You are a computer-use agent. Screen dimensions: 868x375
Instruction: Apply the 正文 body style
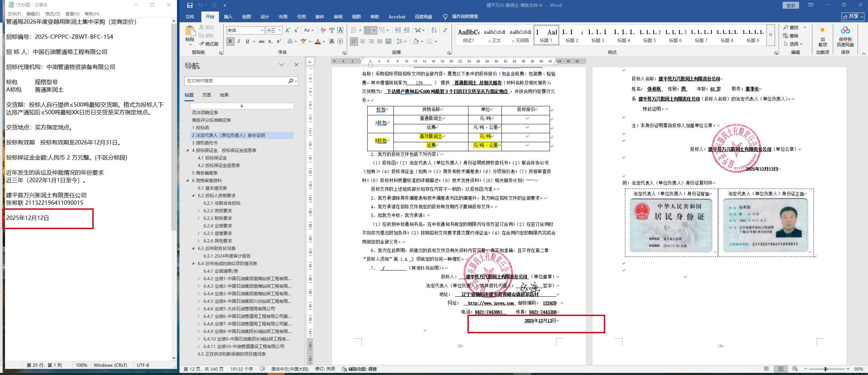click(x=495, y=35)
